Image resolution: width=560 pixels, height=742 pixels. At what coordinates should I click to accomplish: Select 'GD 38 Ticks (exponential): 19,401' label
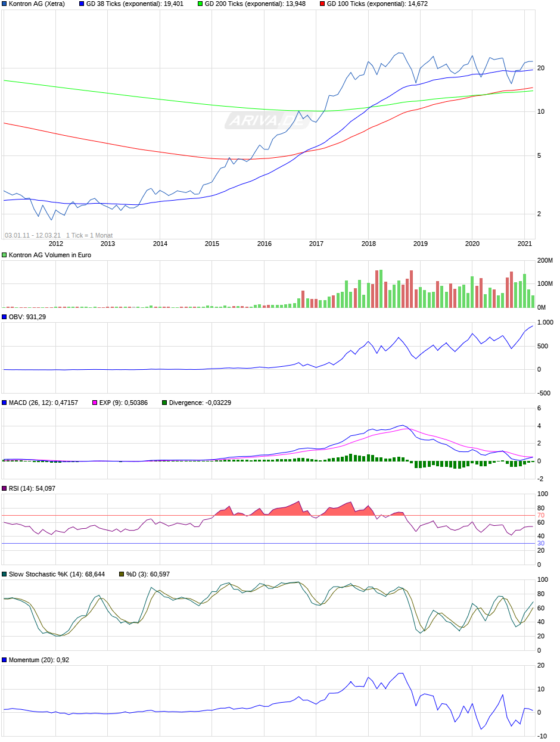tap(135, 4)
